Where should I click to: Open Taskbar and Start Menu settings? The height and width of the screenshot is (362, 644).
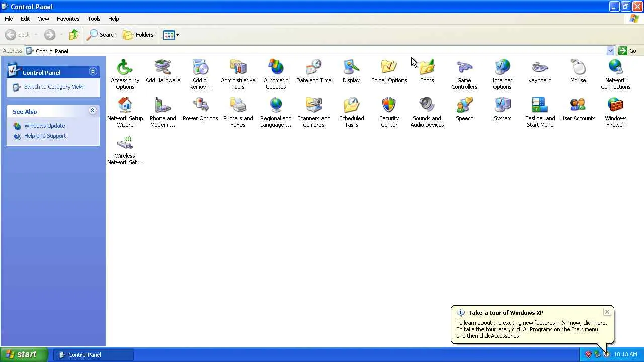(540, 112)
